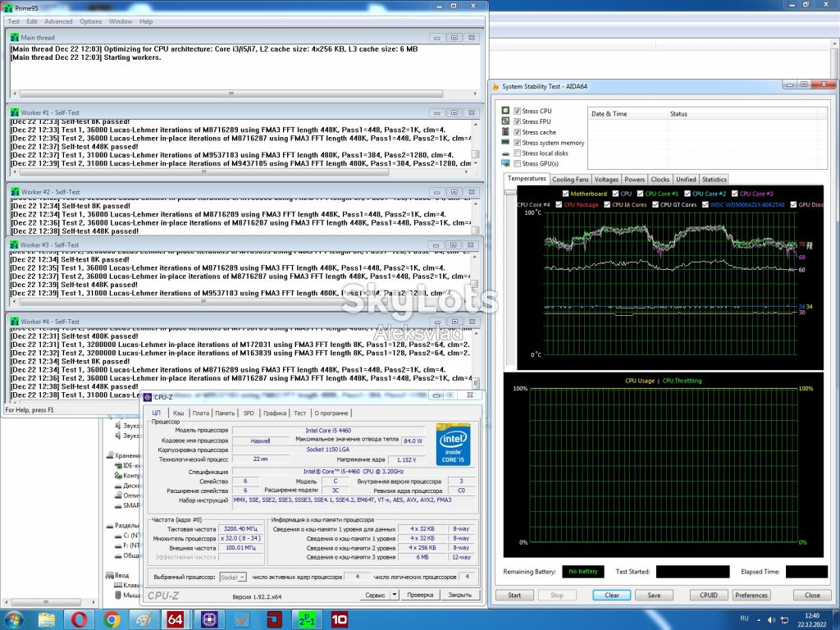Enable Stress GPU(s) checkbox
The height and width of the screenshot is (630, 840).
(x=518, y=163)
